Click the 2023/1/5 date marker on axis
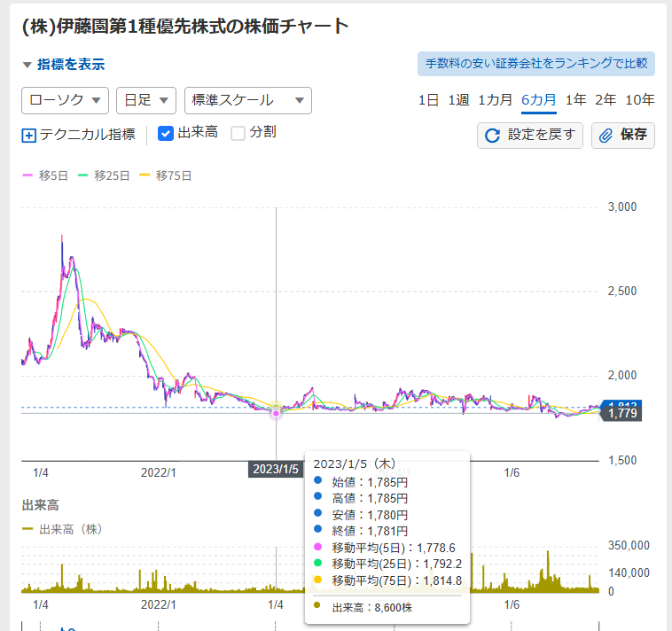This screenshot has width=672, height=631. point(276,469)
